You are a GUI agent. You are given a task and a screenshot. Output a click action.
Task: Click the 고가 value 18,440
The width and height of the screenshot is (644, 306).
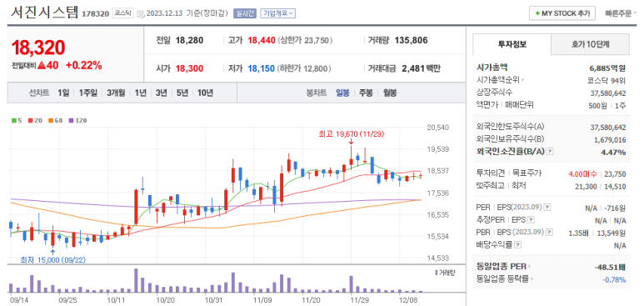pyautogui.click(x=261, y=40)
